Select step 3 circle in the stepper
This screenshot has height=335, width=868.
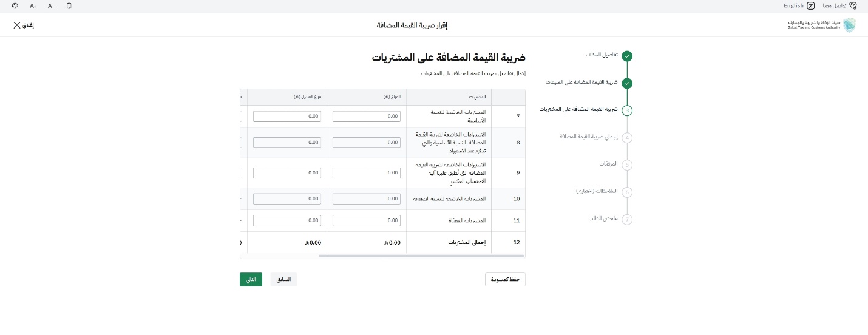pos(627,110)
